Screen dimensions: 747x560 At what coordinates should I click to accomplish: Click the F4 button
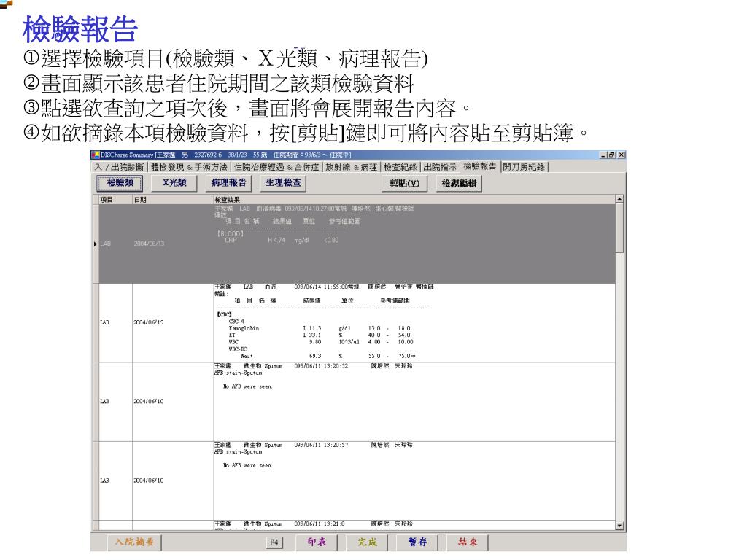[274, 542]
